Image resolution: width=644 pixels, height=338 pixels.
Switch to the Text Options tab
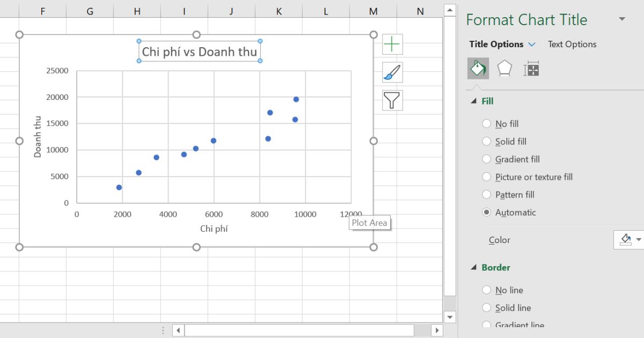point(572,44)
